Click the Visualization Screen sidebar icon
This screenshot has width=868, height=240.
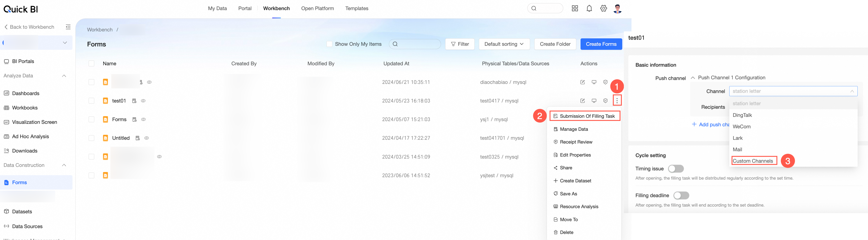[7, 122]
